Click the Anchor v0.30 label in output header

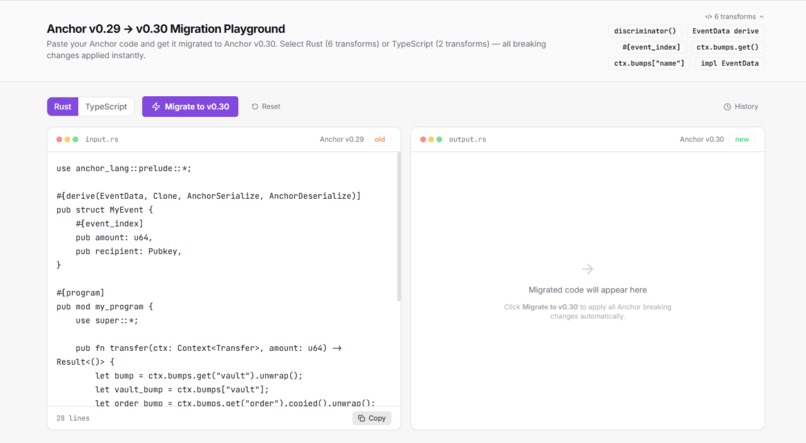(x=702, y=139)
